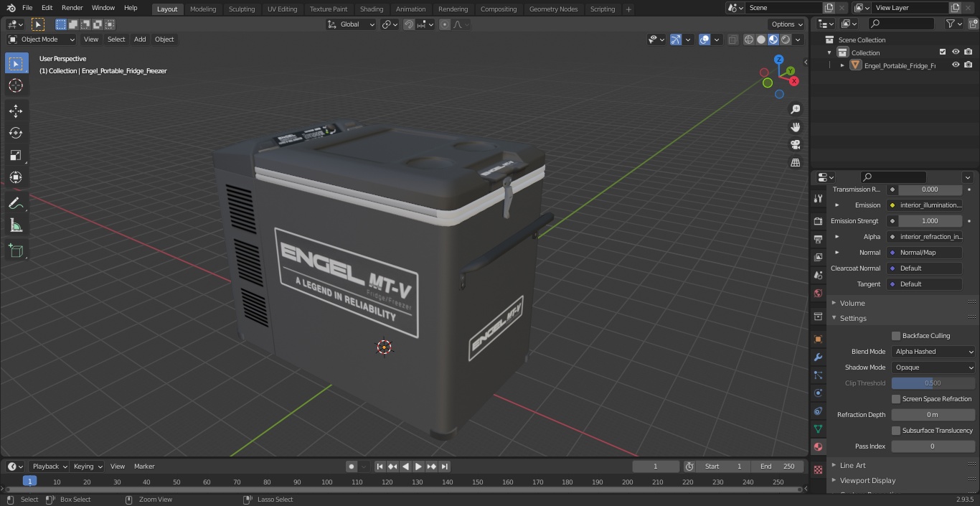Open the Options button in viewport header
Image resolution: width=980 pixels, height=506 pixels.
(x=787, y=24)
